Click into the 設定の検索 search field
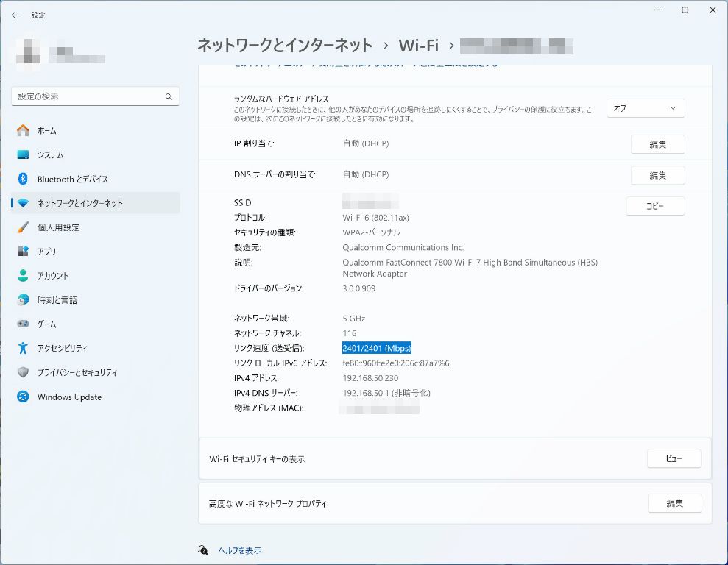728x565 pixels. 88,96
